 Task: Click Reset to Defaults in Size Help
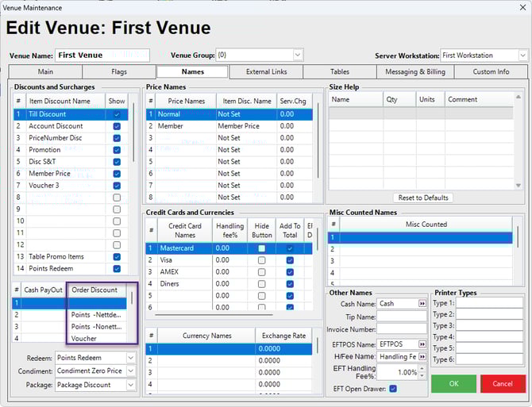(x=422, y=198)
